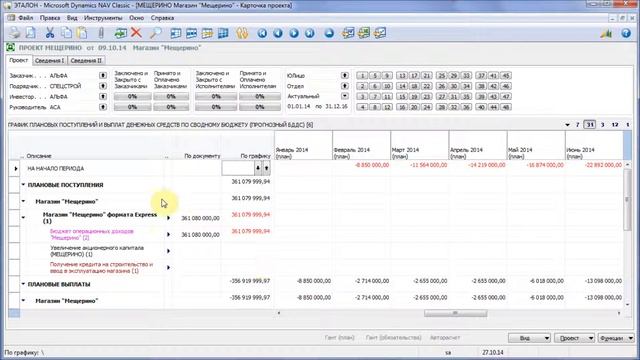Image resolution: width=640 pixels, height=360 pixels.
Task: Click the first orange checklist toolbar icon
Action: pos(348,33)
